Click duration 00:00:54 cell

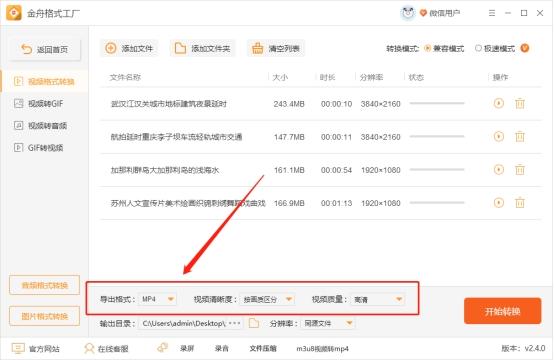click(x=336, y=170)
